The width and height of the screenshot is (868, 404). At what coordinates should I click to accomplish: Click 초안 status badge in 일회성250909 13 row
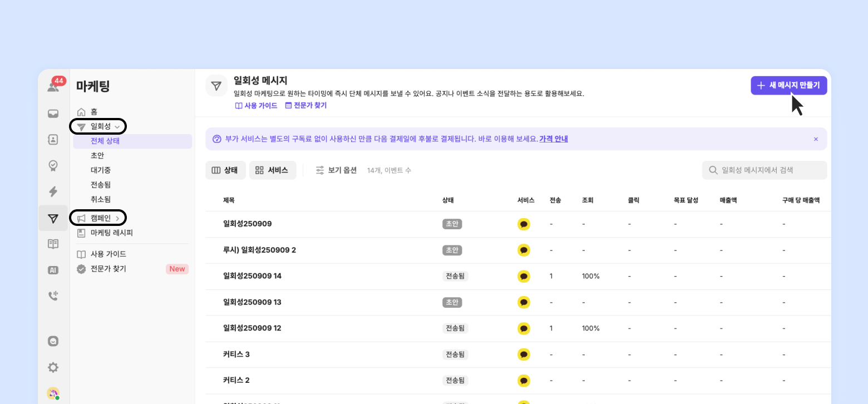[x=452, y=302]
